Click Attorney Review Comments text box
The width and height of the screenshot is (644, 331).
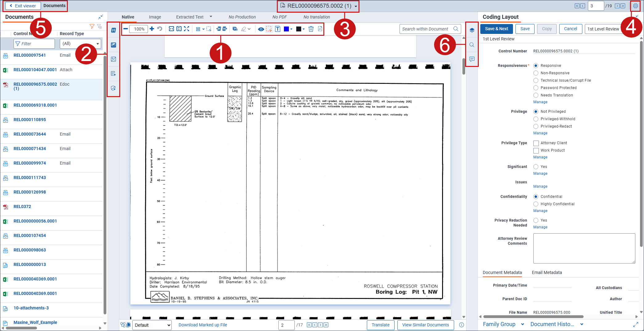click(x=584, y=248)
